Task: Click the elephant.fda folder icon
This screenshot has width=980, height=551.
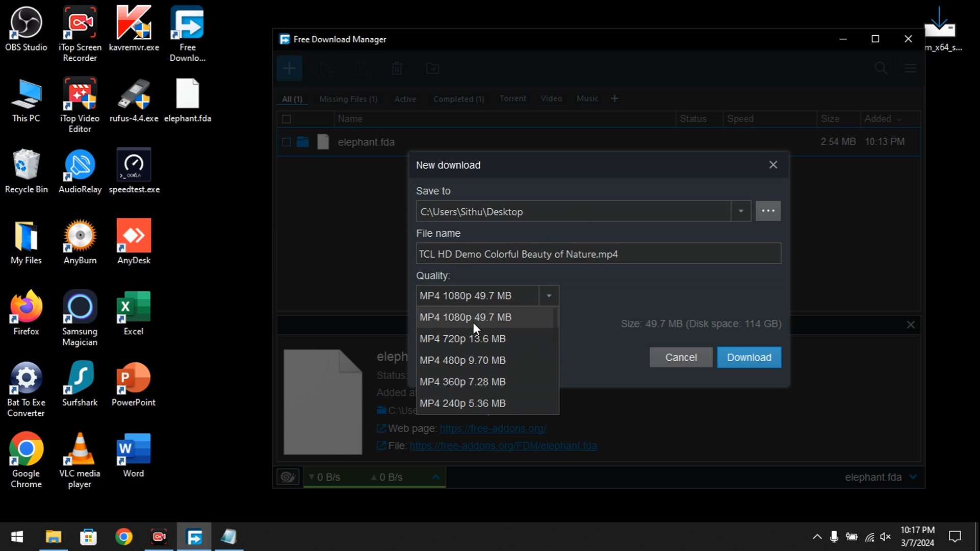Action: pos(303,142)
